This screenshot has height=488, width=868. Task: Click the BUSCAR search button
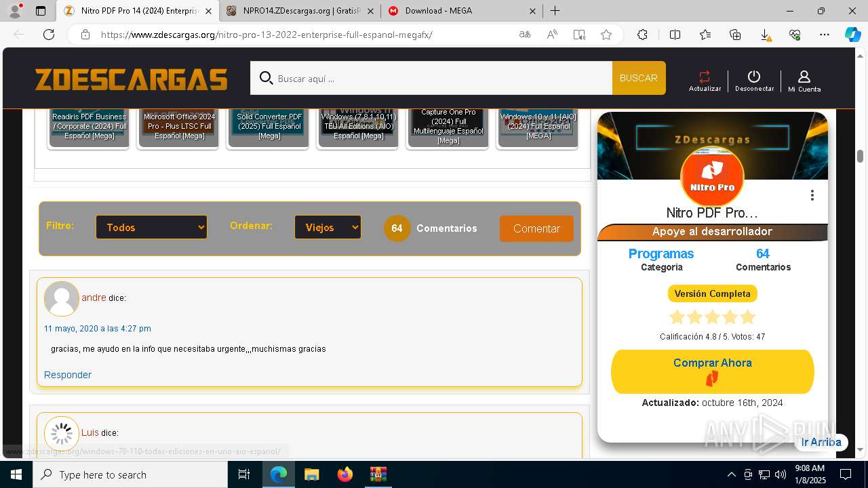pos(639,78)
